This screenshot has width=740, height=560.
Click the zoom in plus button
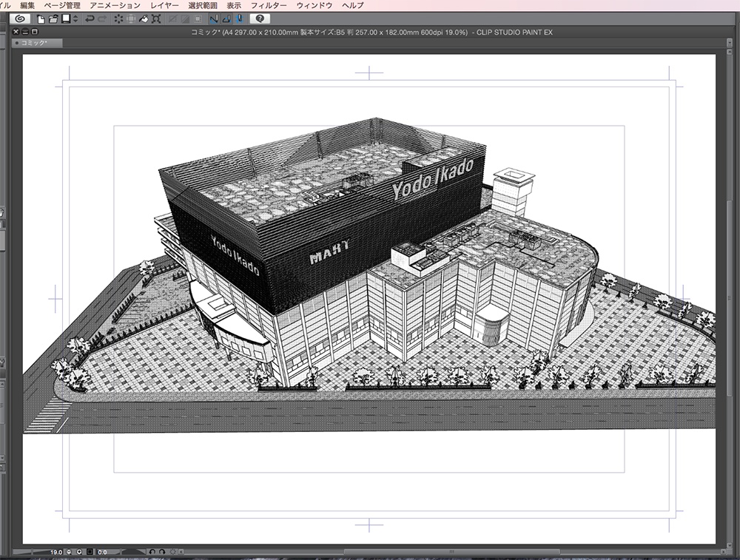(78, 552)
